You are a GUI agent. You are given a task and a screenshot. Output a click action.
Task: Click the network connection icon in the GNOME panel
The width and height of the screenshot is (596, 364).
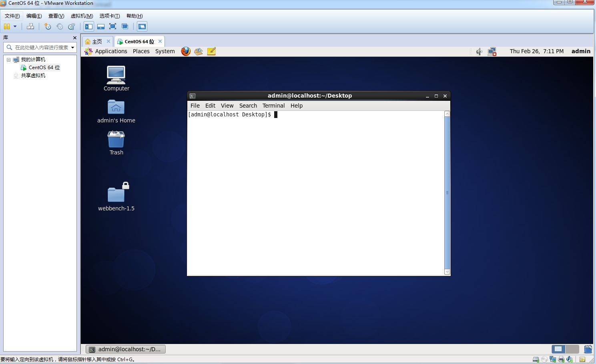point(492,51)
